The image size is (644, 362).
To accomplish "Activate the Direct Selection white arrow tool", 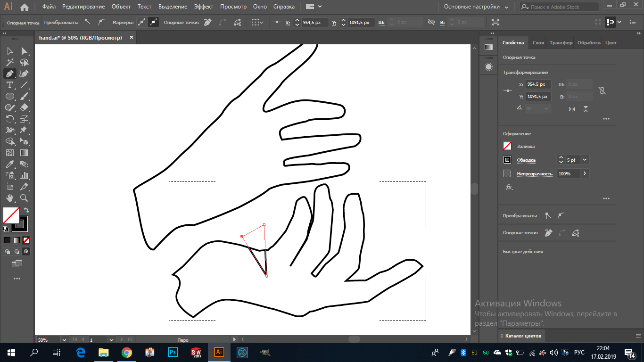I will pos(24,51).
